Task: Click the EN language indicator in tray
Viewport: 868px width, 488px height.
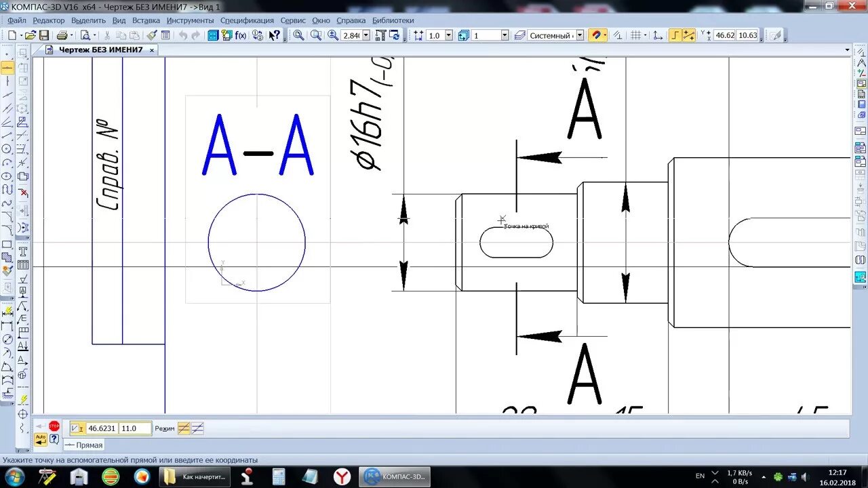Action: pos(700,476)
